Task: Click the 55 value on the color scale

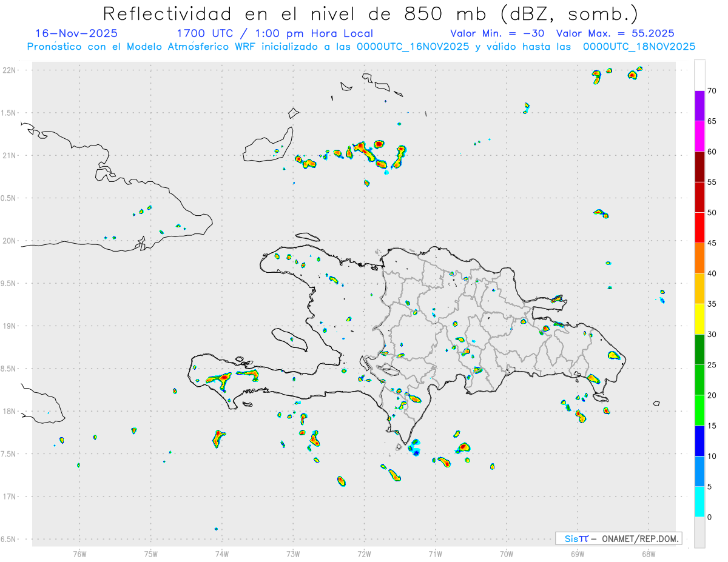Action: (x=712, y=182)
